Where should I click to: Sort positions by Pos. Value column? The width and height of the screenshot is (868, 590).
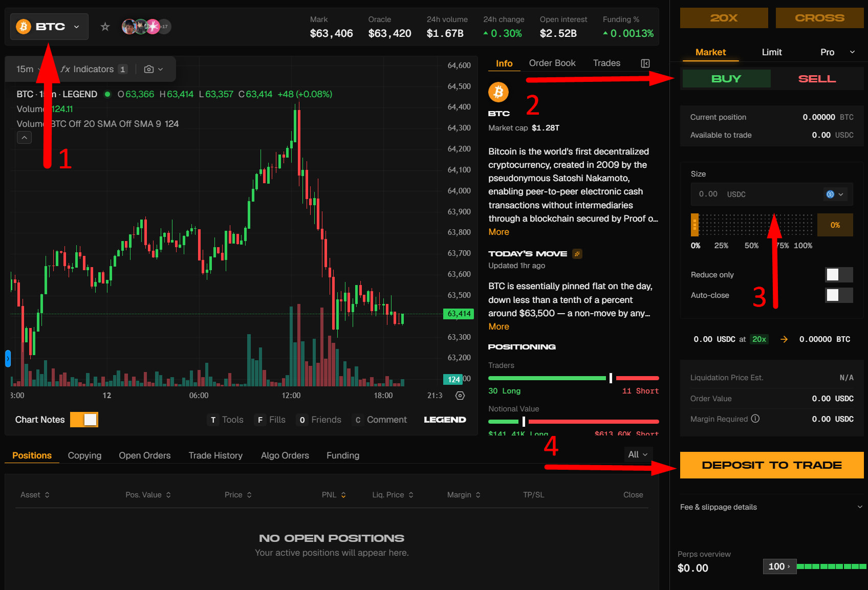148,495
